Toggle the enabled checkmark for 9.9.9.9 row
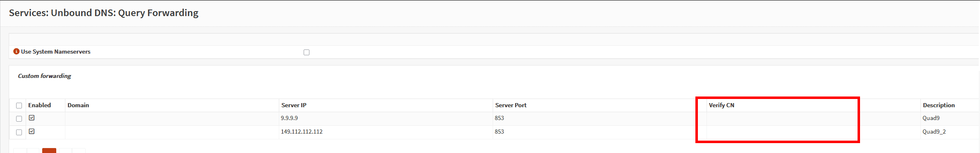The height and width of the screenshot is (153, 980). [31, 118]
